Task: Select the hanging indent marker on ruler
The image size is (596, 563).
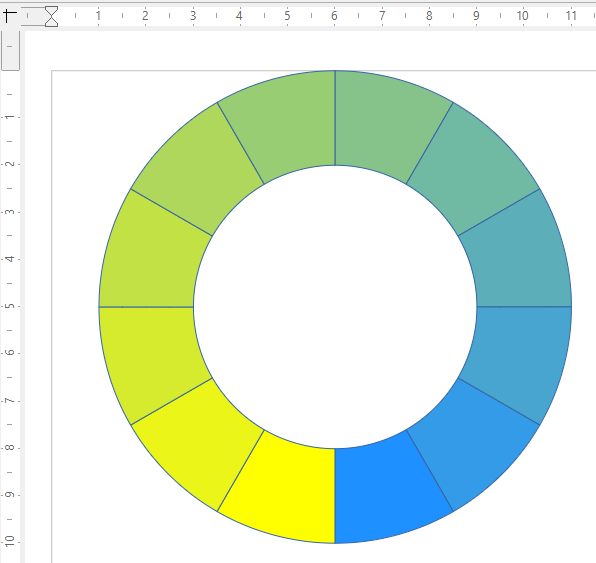Action: (x=51, y=22)
